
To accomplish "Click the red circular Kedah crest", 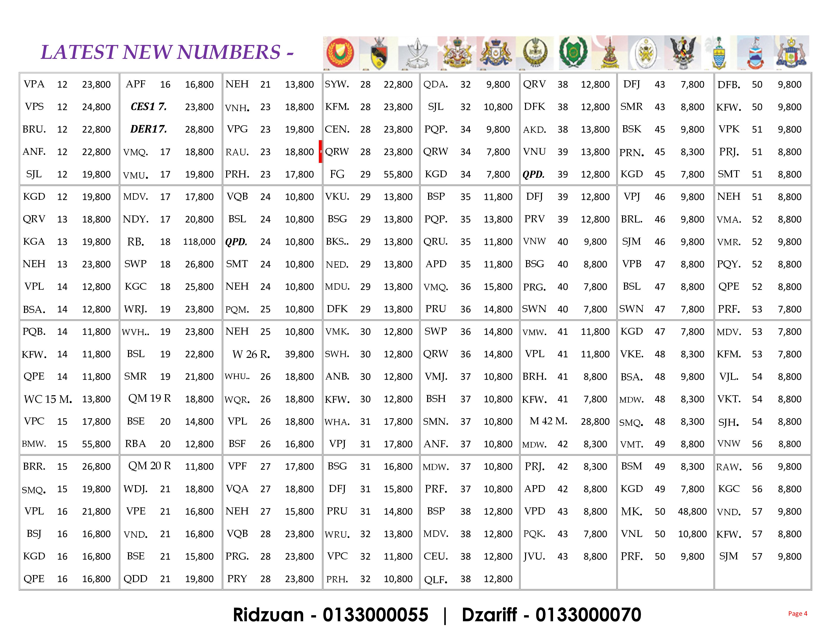I will [x=340, y=53].
